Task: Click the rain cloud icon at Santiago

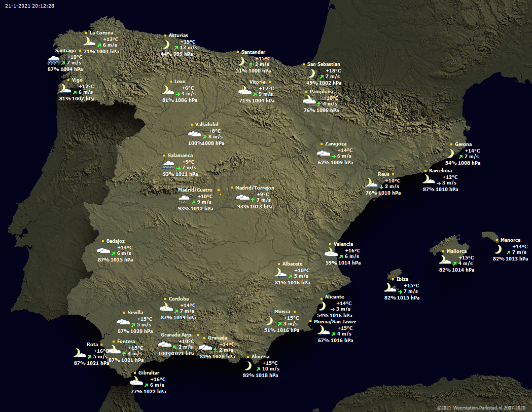Action: (x=54, y=61)
